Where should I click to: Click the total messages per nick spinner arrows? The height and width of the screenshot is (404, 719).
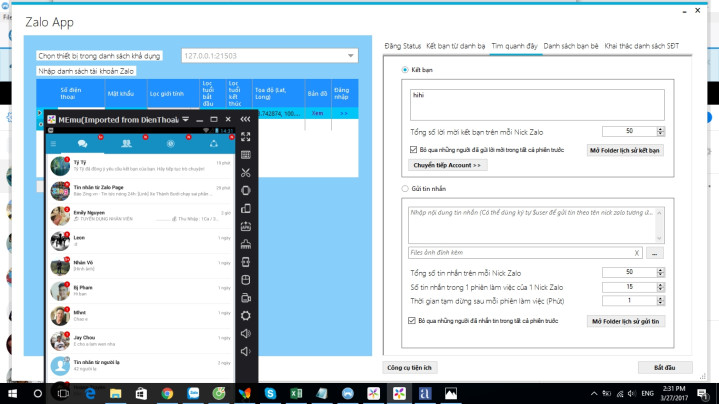660,272
